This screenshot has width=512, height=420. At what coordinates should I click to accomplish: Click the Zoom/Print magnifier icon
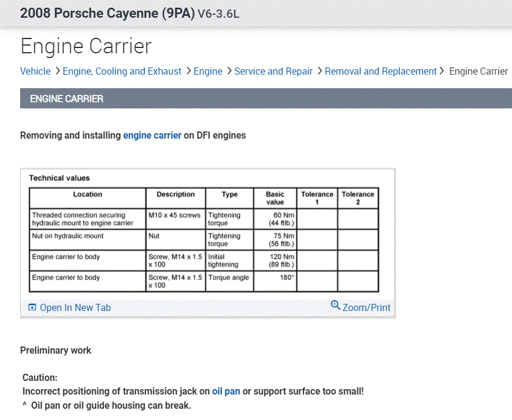pyautogui.click(x=336, y=306)
